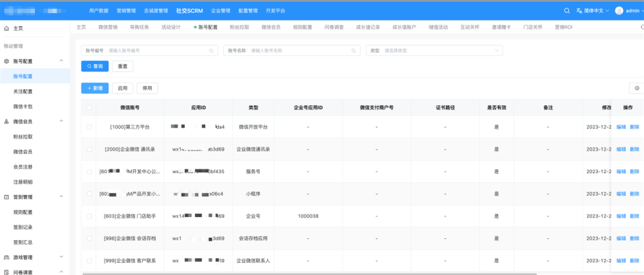Click 删除 link for 小程序 row
The height and width of the screenshot is (275, 644).
tap(635, 194)
